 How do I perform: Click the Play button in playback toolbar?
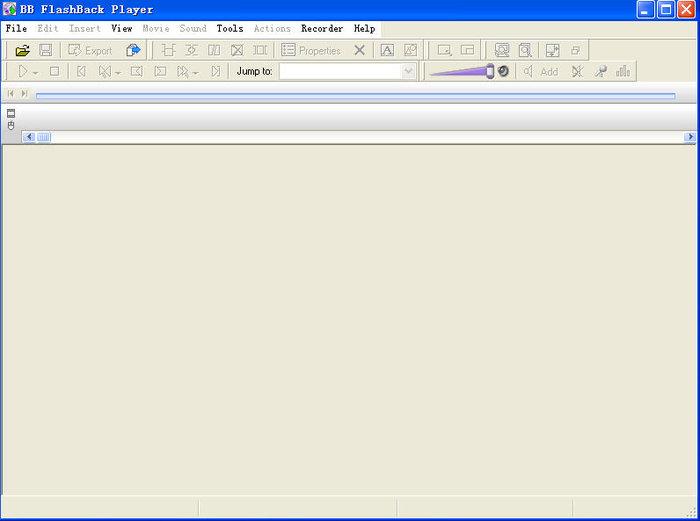pyautogui.click(x=22, y=71)
